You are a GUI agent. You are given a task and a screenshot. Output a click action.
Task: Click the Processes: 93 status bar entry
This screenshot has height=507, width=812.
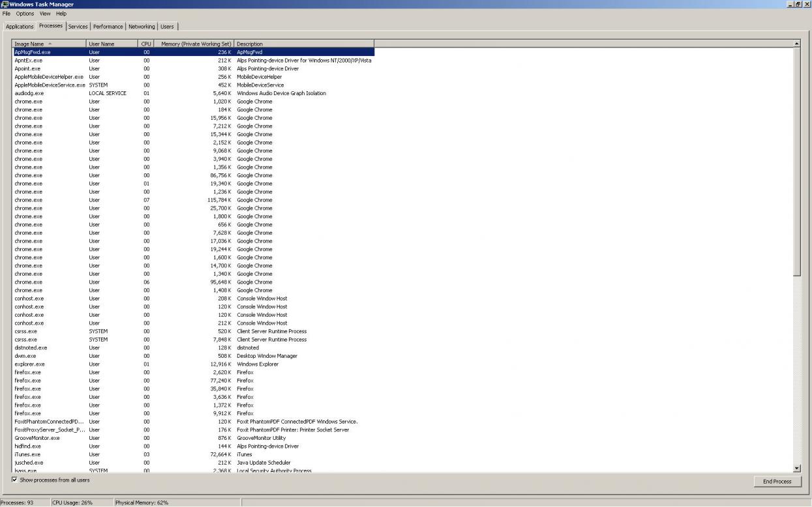click(25, 502)
